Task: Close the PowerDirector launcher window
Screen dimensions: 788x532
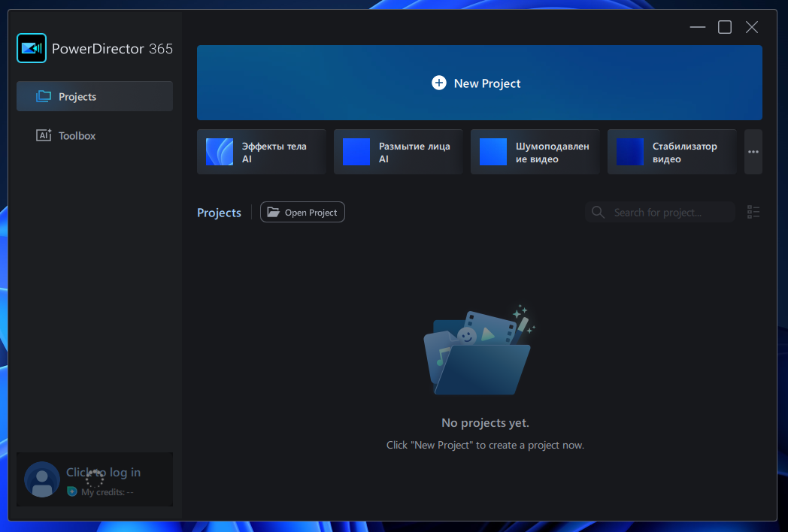Action: (x=752, y=28)
